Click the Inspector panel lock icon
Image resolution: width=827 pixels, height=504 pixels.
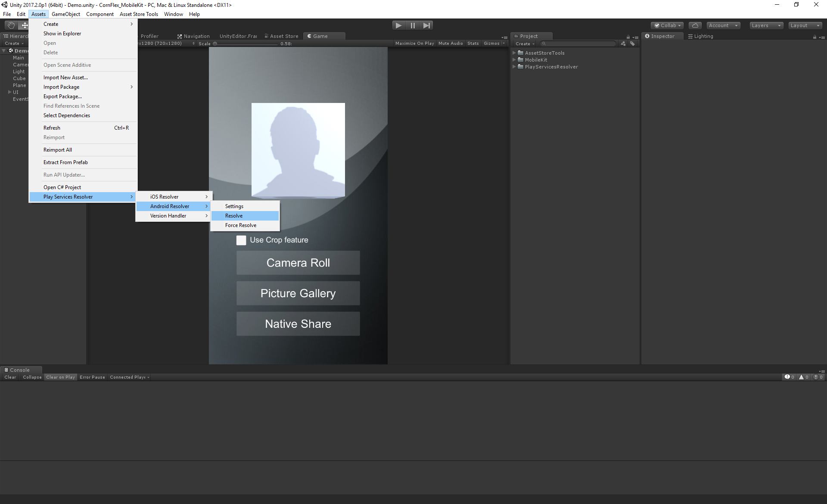[815, 37]
